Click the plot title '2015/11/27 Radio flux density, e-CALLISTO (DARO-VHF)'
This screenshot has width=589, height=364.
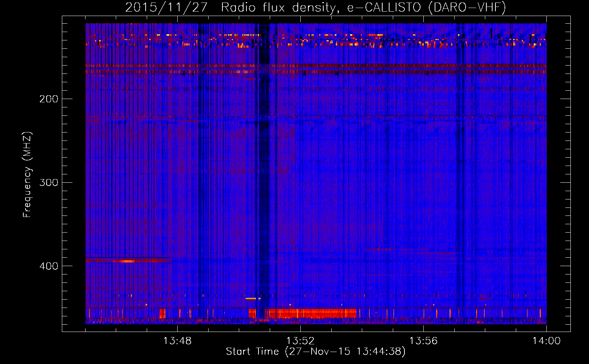(x=315, y=7)
